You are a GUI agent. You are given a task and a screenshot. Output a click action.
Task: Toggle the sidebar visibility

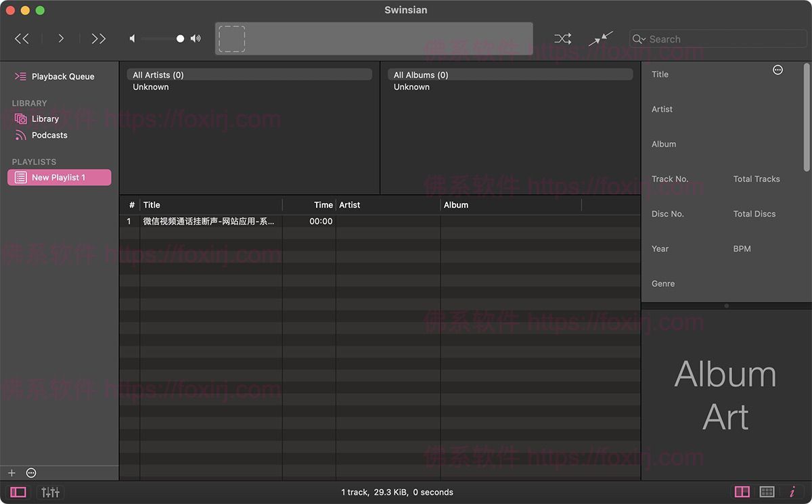pos(17,492)
